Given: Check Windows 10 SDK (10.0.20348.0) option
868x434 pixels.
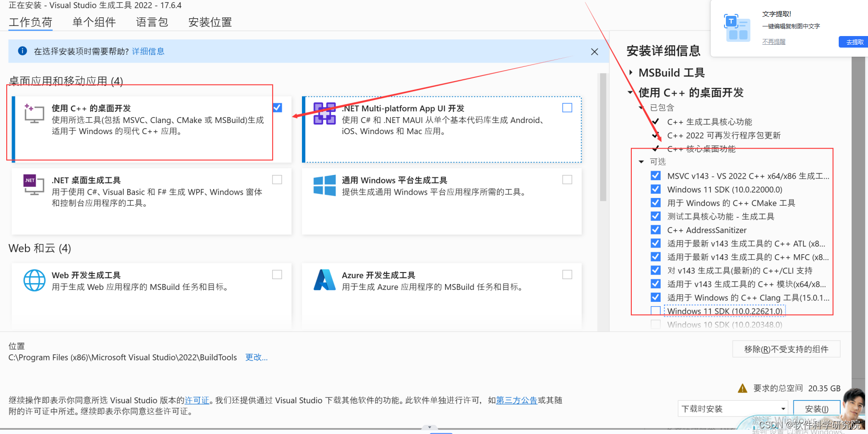Looking at the screenshot, I should pyautogui.click(x=655, y=324).
